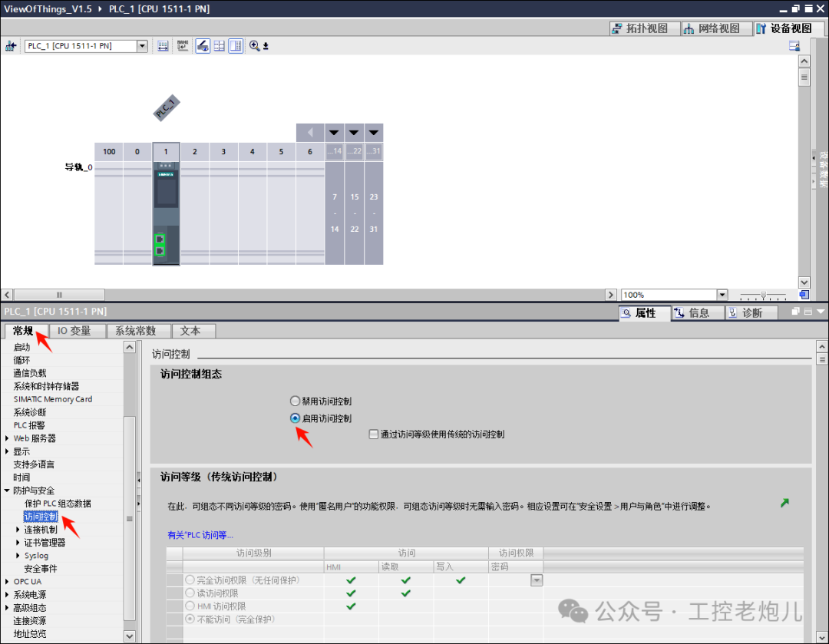This screenshot has height=644, width=829.
Task: Open the zoom level 100% dropdown
Action: click(720, 294)
